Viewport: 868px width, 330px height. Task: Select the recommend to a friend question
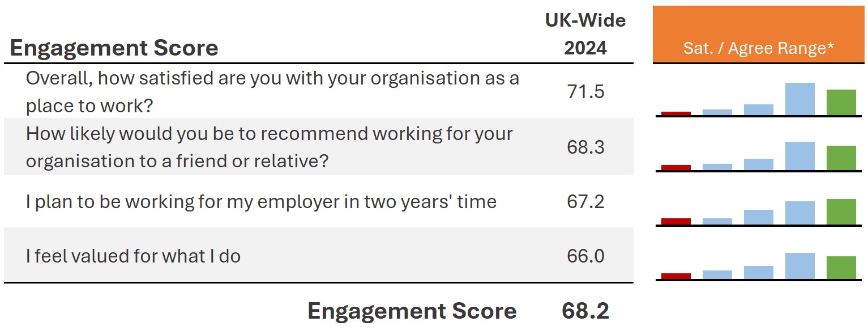click(x=269, y=147)
